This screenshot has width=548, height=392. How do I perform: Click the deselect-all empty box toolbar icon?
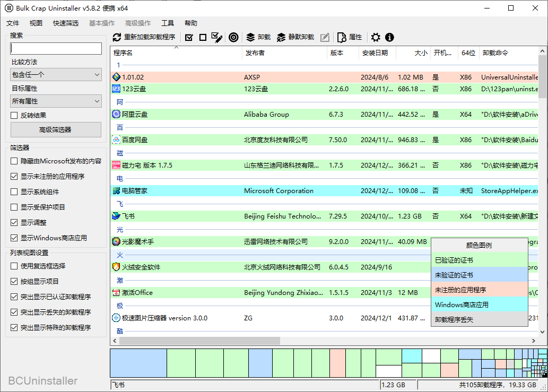203,37
